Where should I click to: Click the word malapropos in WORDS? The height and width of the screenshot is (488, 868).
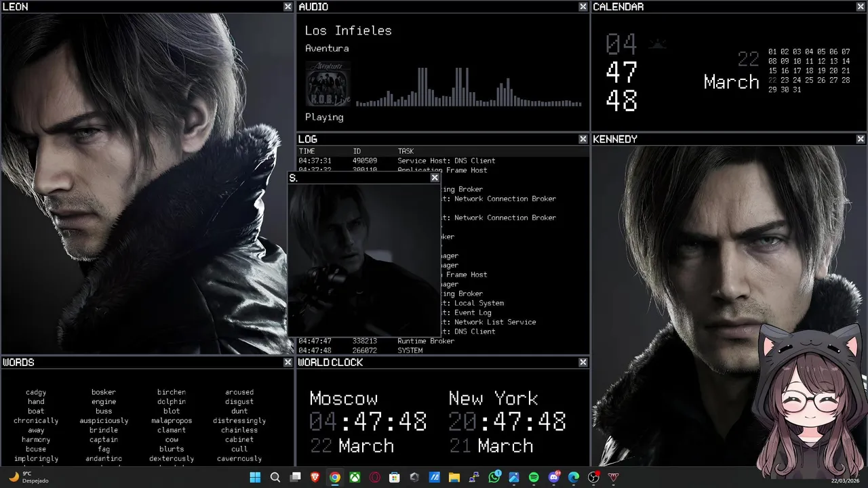point(172,421)
